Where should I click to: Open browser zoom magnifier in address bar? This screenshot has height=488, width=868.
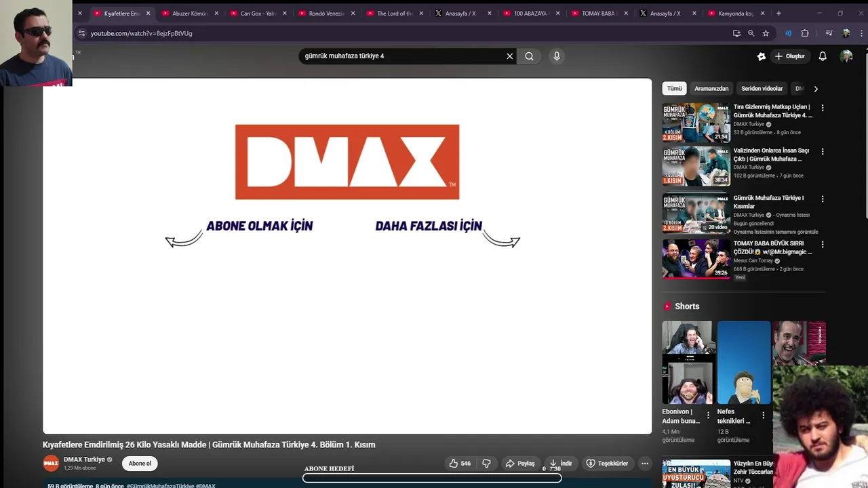751,33
